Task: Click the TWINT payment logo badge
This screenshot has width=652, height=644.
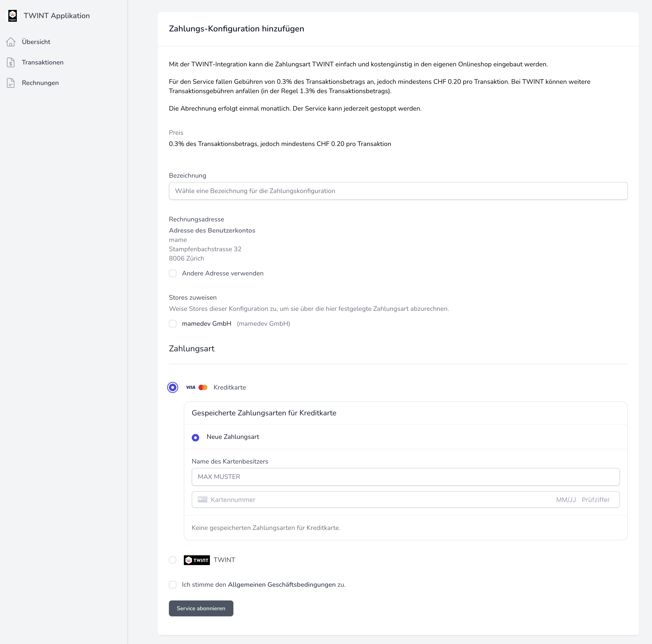Action: [x=197, y=560]
